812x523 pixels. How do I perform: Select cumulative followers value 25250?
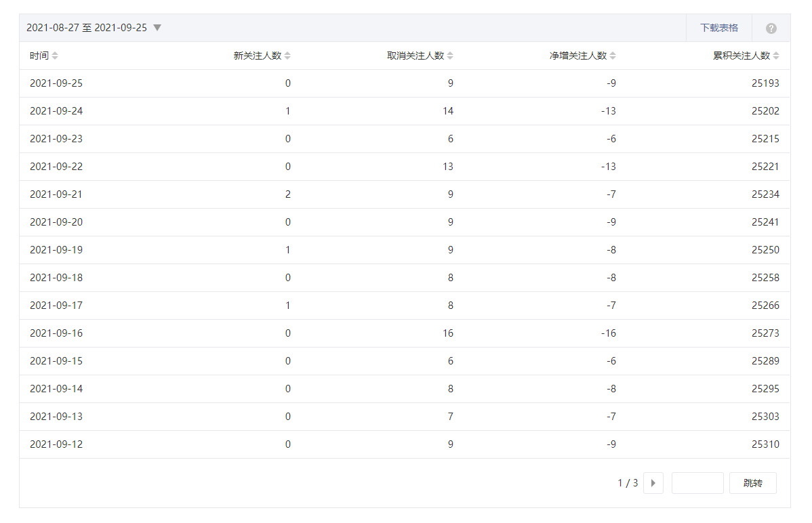[x=765, y=250]
